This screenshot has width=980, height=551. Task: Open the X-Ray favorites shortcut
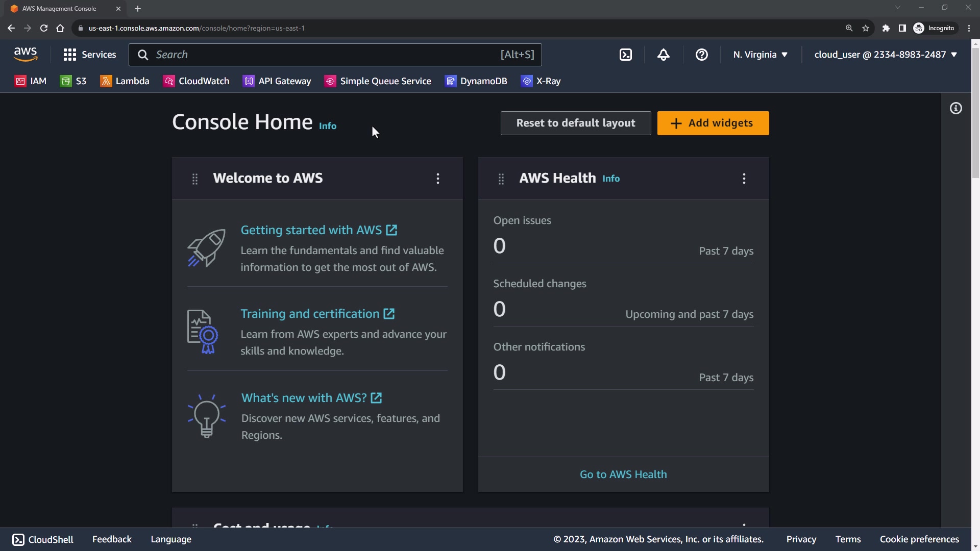coord(541,81)
